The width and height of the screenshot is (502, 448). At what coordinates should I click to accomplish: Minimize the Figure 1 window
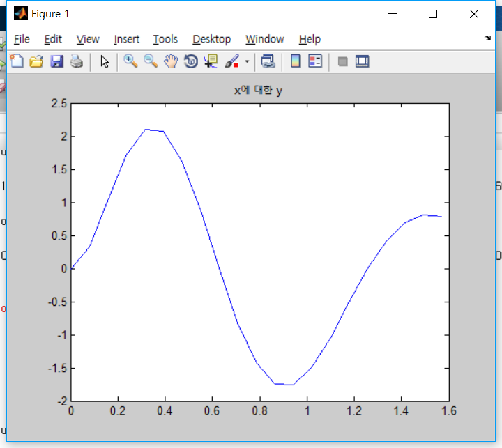tap(393, 14)
